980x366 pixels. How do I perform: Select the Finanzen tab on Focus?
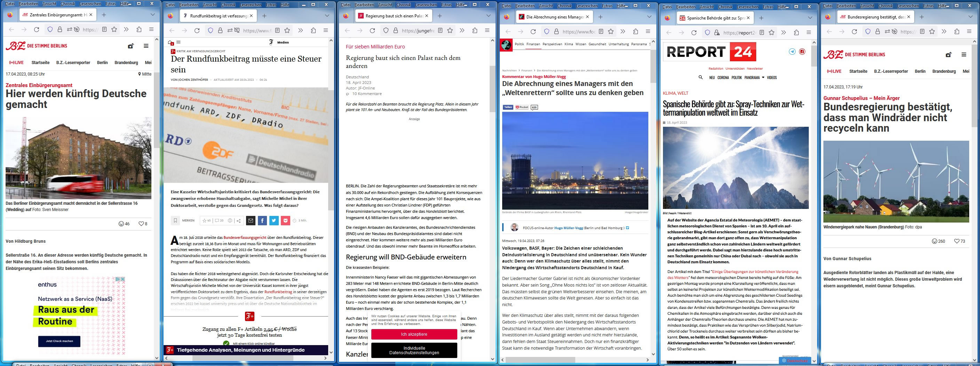(533, 44)
